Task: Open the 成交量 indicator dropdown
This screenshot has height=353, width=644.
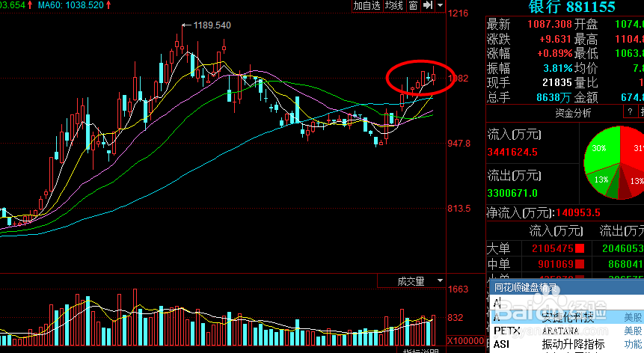Action: (440, 280)
